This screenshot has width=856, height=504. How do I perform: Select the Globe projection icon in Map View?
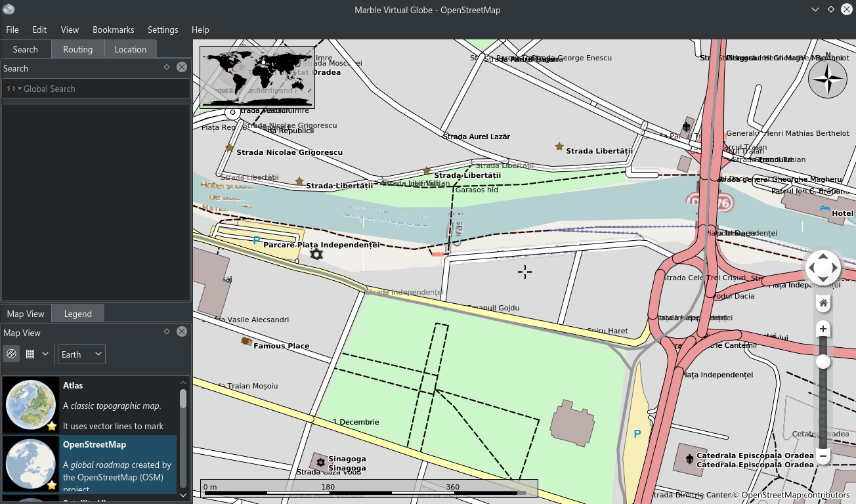(x=11, y=354)
